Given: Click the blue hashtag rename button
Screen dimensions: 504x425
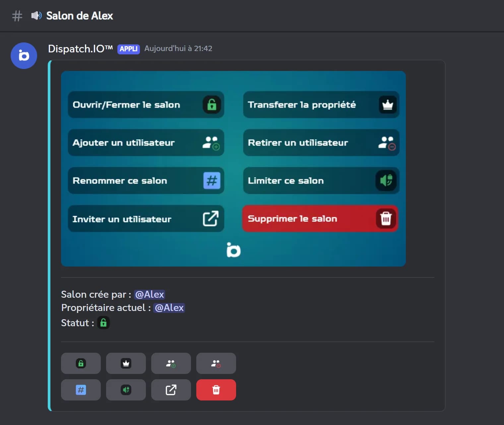Looking at the screenshot, I should point(81,390).
